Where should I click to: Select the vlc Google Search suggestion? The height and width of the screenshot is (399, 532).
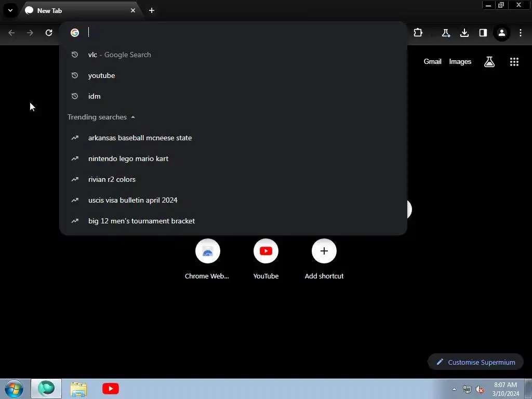tap(233, 55)
